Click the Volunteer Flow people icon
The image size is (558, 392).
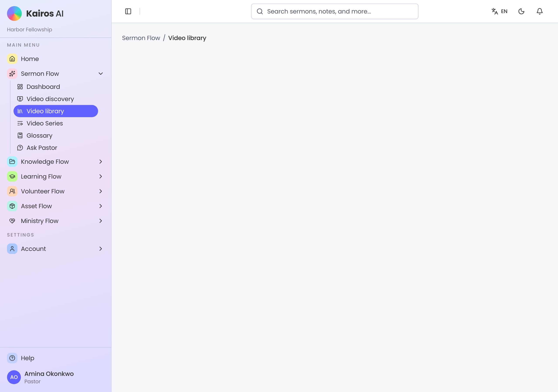[x=12, y=191]
